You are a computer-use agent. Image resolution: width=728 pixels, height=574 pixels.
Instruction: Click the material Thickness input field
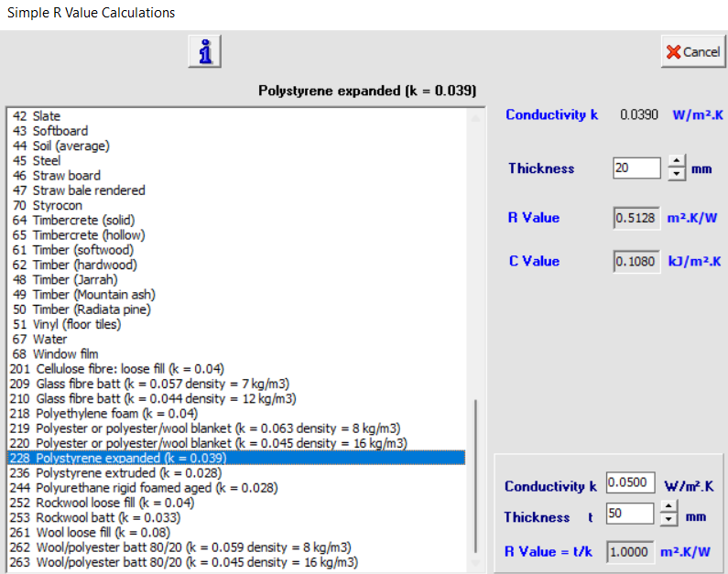point(636,168)
